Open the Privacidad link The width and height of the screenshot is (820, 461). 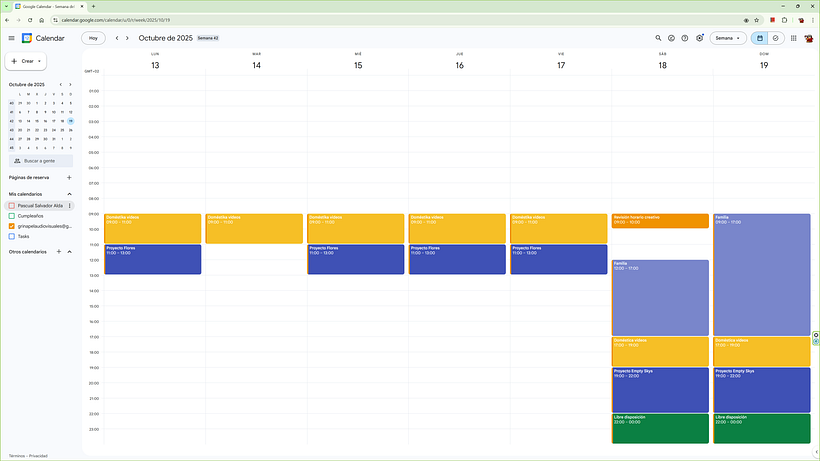point(38,456)
